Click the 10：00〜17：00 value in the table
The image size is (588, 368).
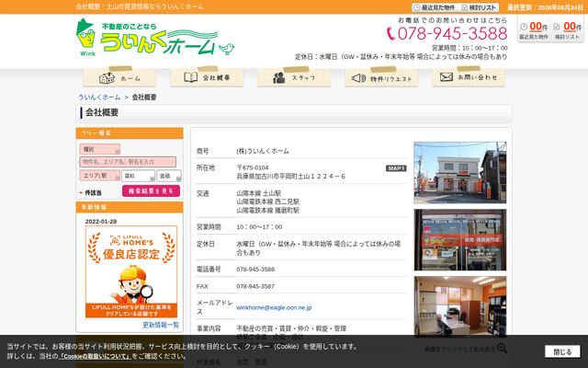tap(259, 227)
